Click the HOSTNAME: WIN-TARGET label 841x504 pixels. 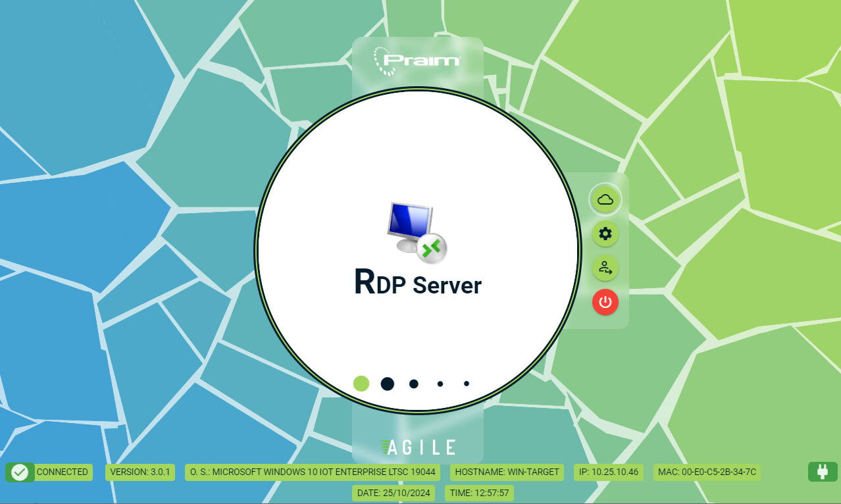tap(507, 472)
